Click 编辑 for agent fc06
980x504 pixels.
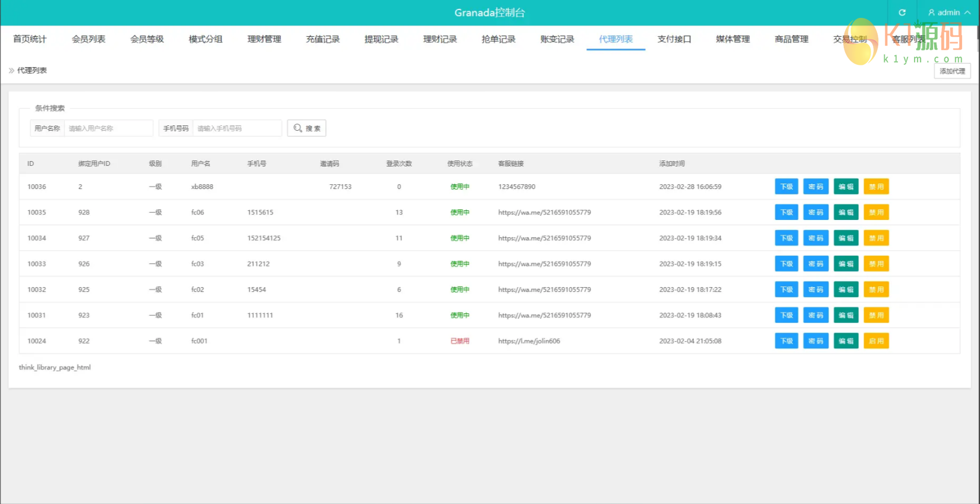(846, 212)
